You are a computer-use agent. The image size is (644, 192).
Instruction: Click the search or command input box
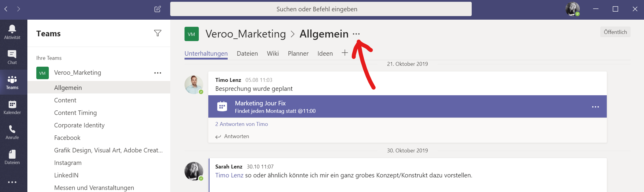coord(321,9)
